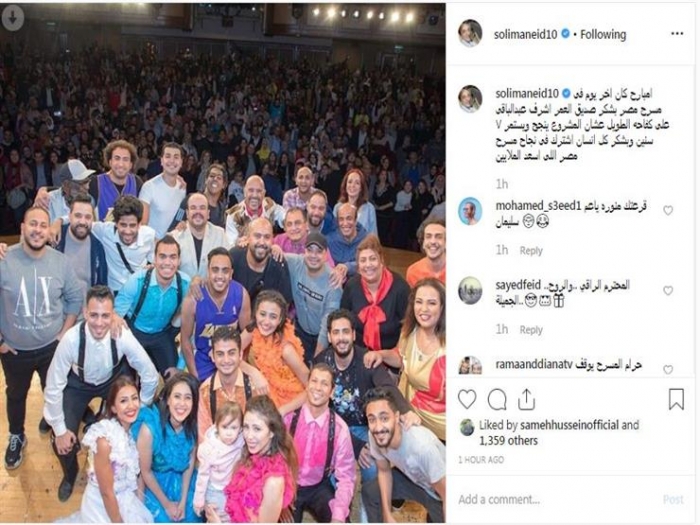Open the solimaneid10 profile from the header

tap(525, 34)
